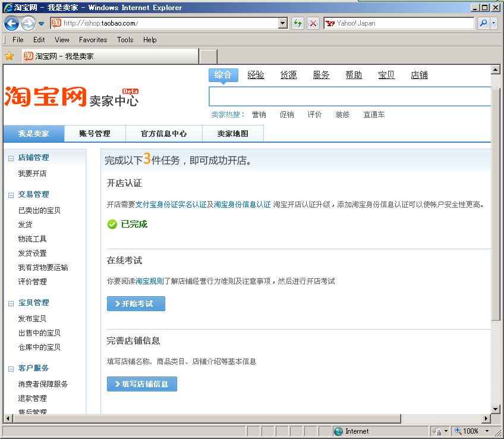Click the Taobao search input field
Screen dimensions: 504x439
coord(349,96)
